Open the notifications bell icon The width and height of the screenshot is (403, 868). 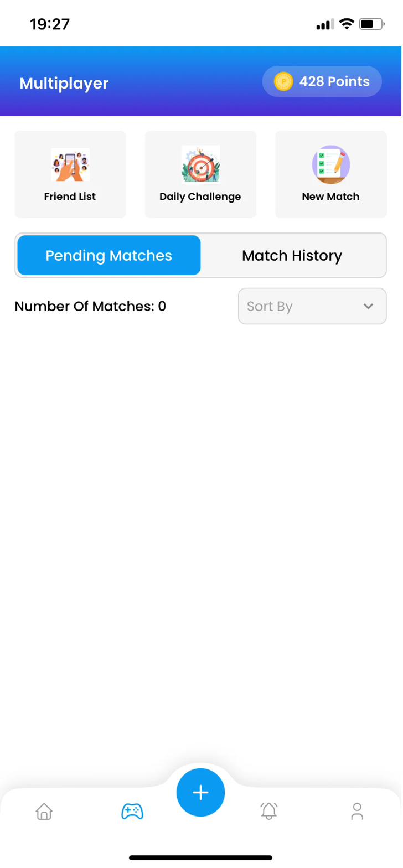tap(269, 811)
